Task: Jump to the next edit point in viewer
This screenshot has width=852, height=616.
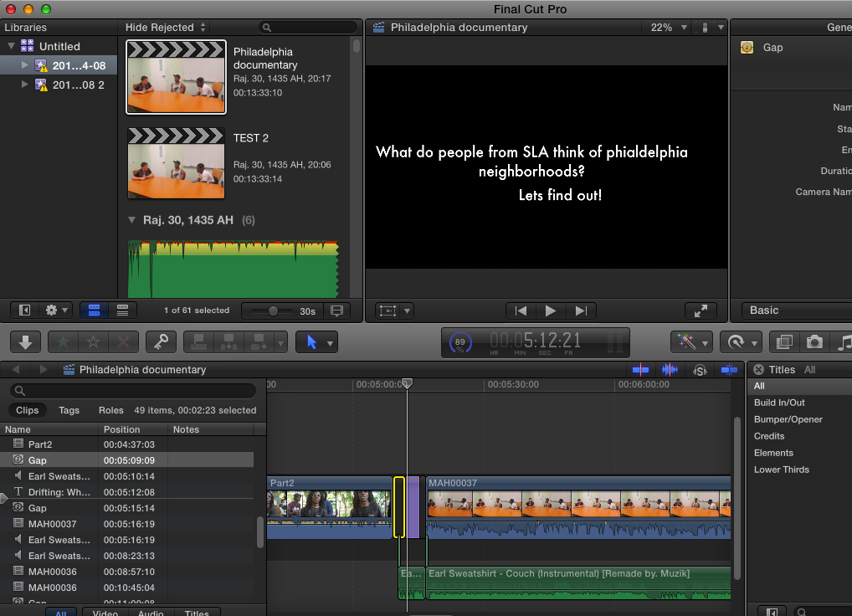Action: (x=580, y=311)
